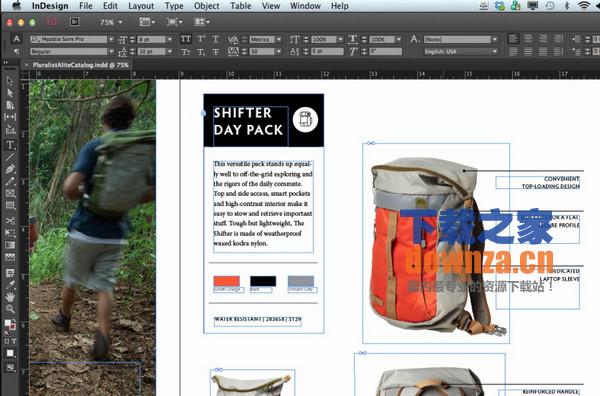Open the Regular font style dropdown

coord(111,52)
